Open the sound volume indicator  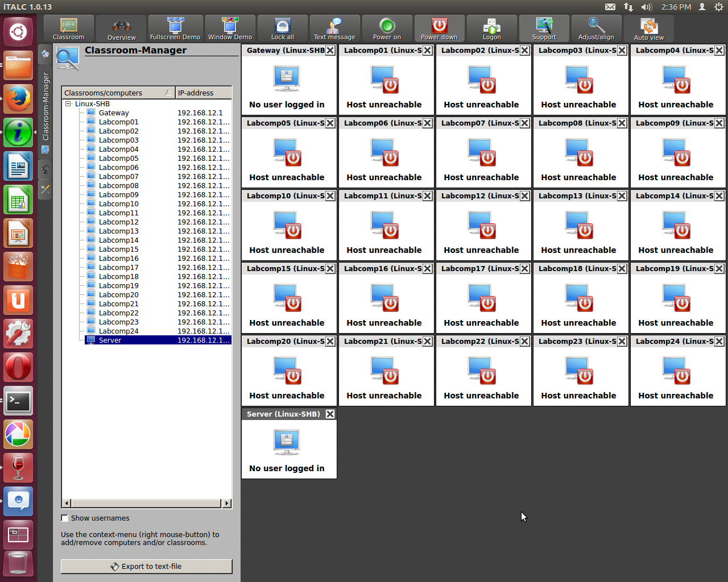646,7
